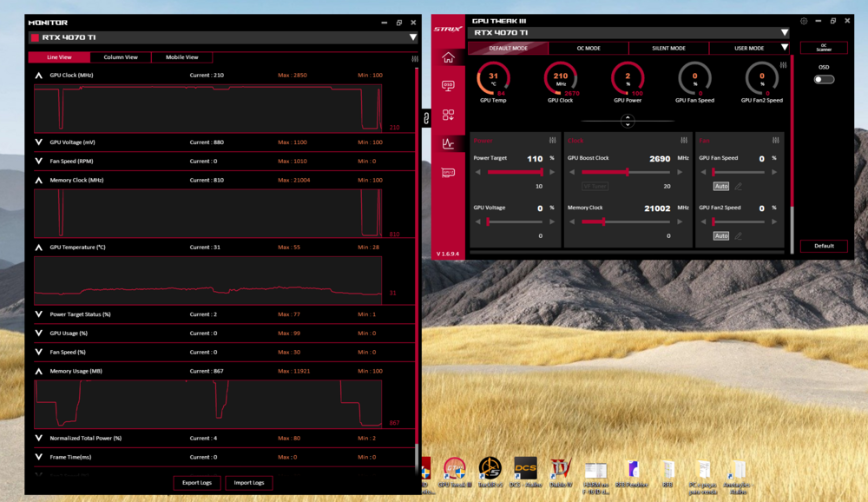Toggle the OSD switch

[x=824, y=79]
